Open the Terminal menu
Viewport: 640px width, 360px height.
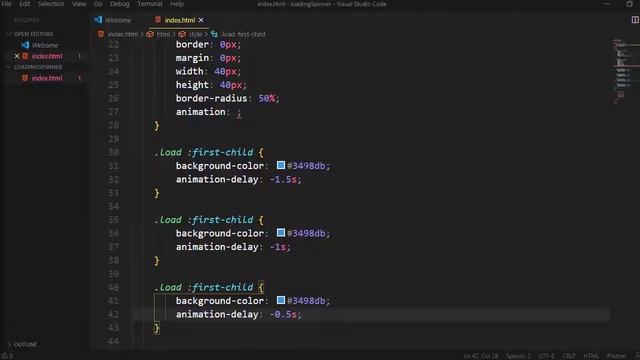149,4
